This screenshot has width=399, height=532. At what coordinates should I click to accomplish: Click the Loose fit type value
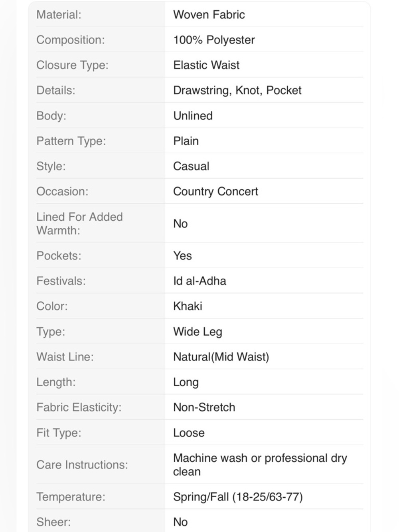coord(189,433)
